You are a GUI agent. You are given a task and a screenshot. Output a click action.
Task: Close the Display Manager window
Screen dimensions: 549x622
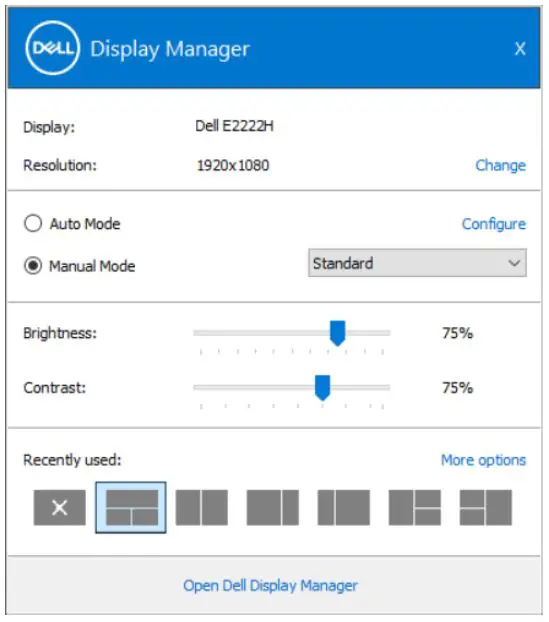coord(520,48)
